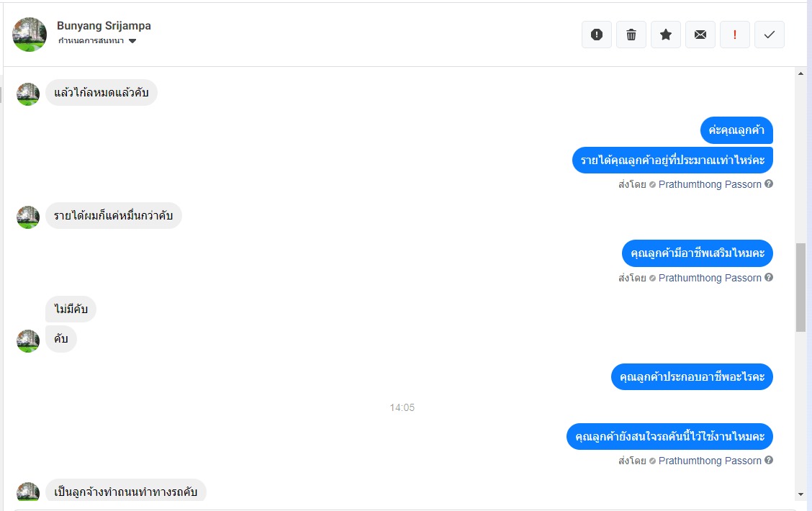Screen dimensions: 812x511
Task: Click avatar beside แล้วไกลหมดแล้วคับ message
Action: click(28, 94)
